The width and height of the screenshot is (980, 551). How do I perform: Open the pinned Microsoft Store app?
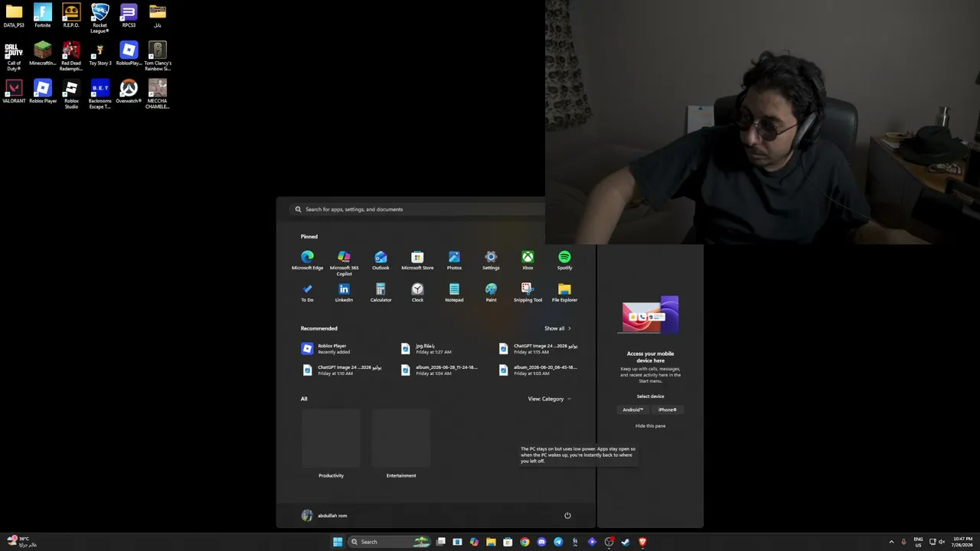tap(417, 260)
